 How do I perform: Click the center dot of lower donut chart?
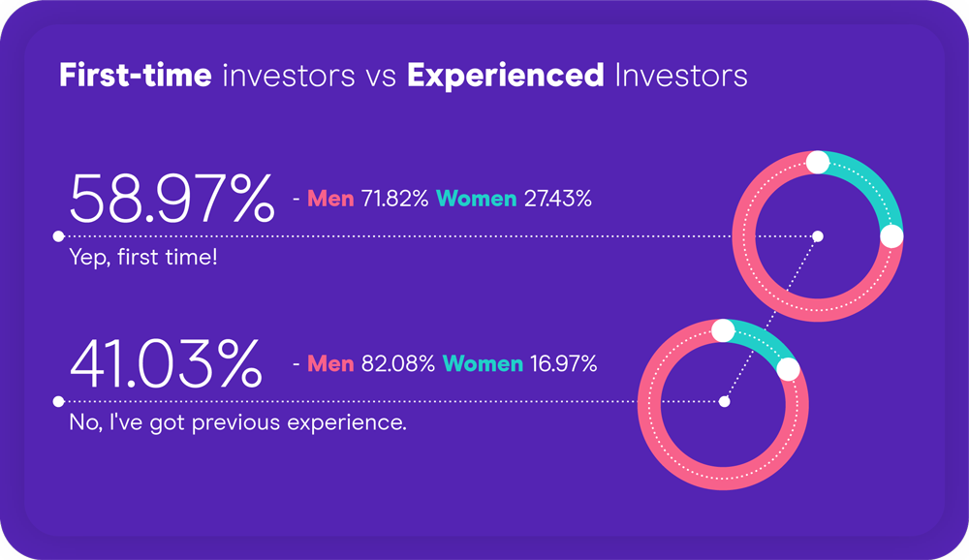click(x=724, y=402)
